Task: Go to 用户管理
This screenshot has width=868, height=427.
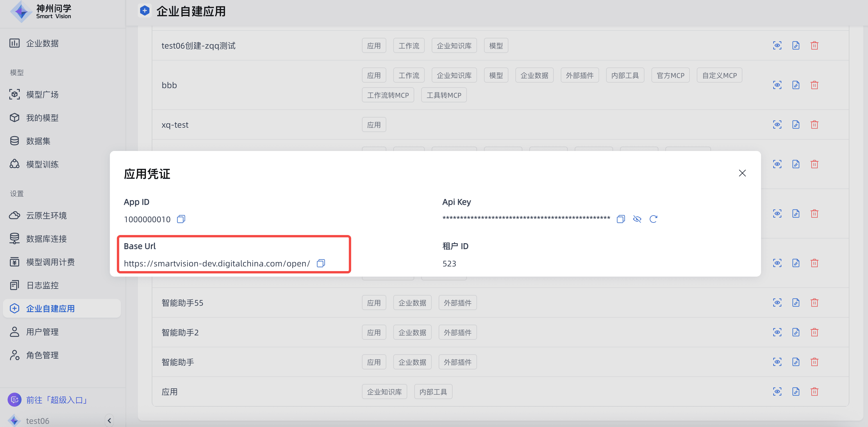Action: pos(42,332)
